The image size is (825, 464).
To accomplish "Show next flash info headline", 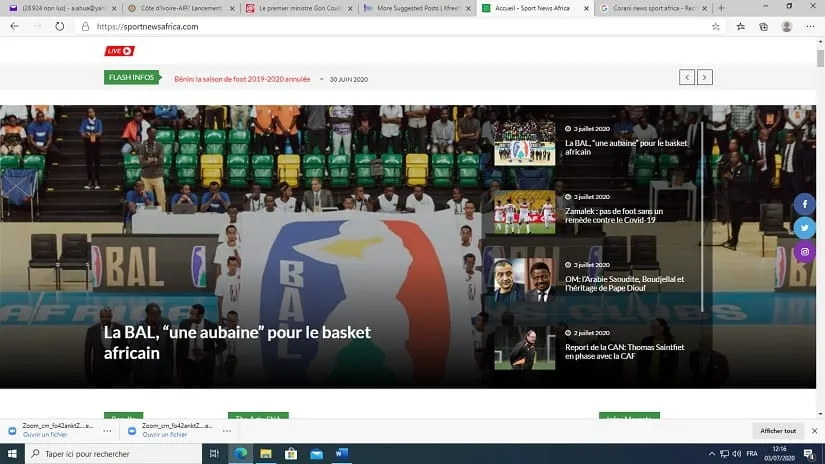I will coord(705,77).
